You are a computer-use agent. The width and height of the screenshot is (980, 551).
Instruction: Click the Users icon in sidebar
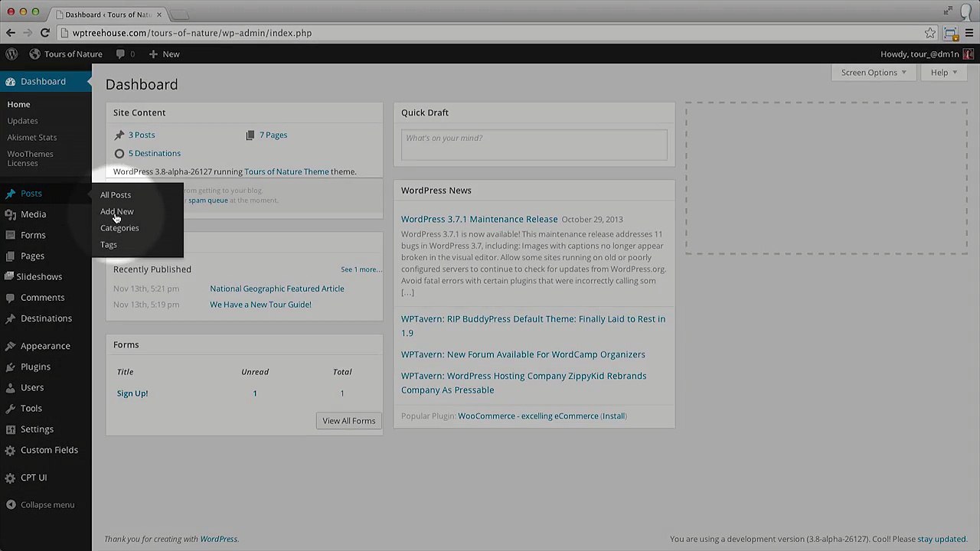coord(10,387)
